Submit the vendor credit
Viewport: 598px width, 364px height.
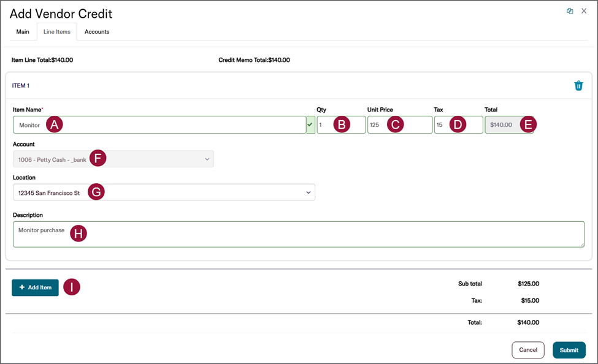pos(569,350)
